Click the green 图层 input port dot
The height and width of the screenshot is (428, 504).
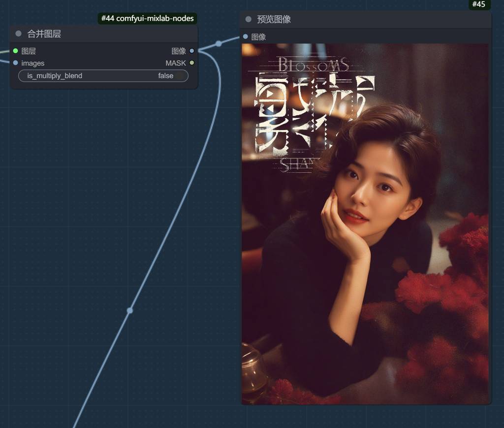(x=16, y=51)
